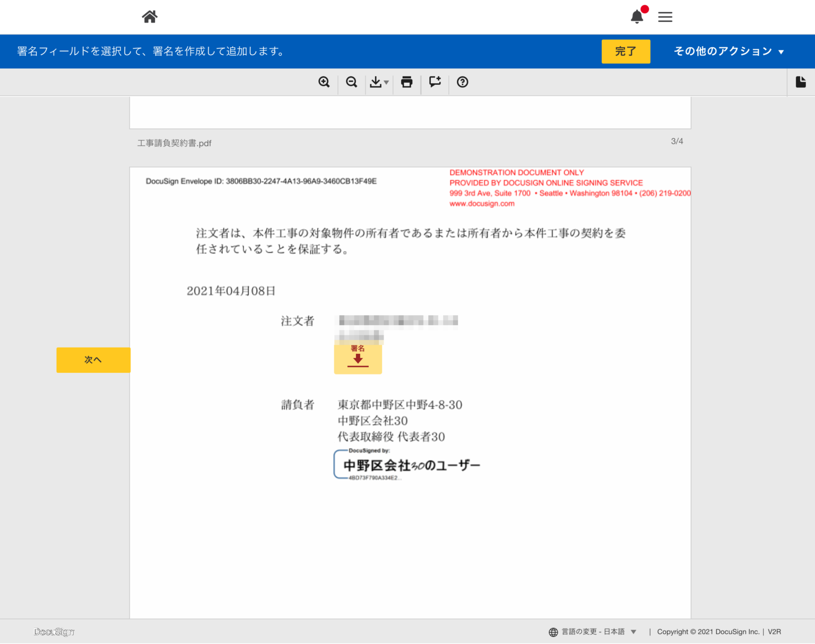This screenshot has width=815, height=644.
Task: Open the その他のアクション menu
Action: [723, 51]
